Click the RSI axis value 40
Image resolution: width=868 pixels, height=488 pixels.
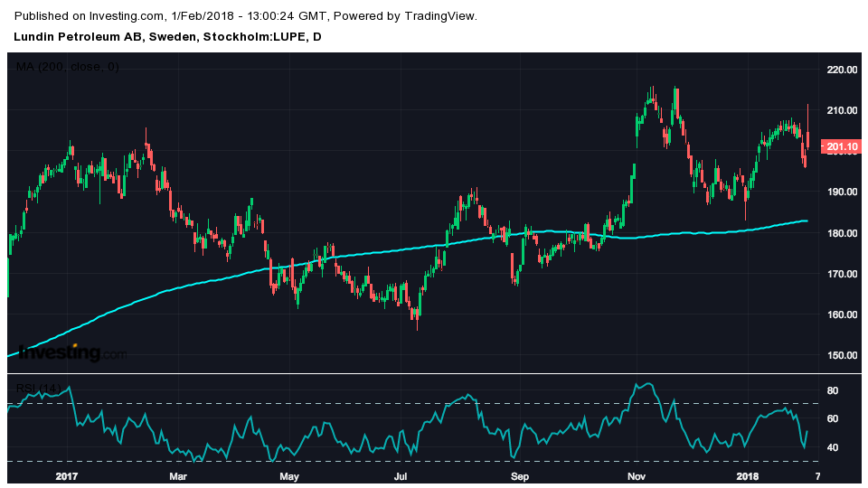[832, 447]
